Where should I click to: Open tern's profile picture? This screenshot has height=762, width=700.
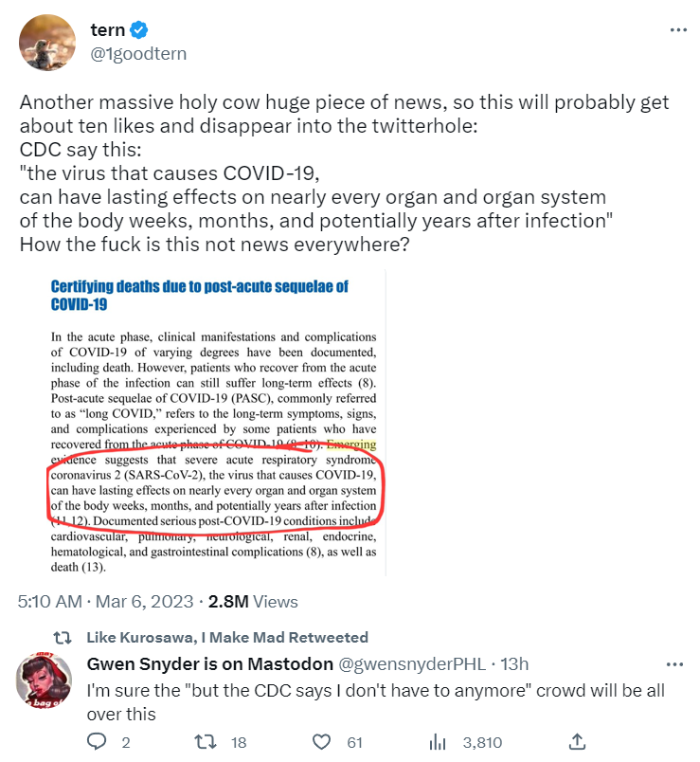pyautogui.click(x=47, y=42)
